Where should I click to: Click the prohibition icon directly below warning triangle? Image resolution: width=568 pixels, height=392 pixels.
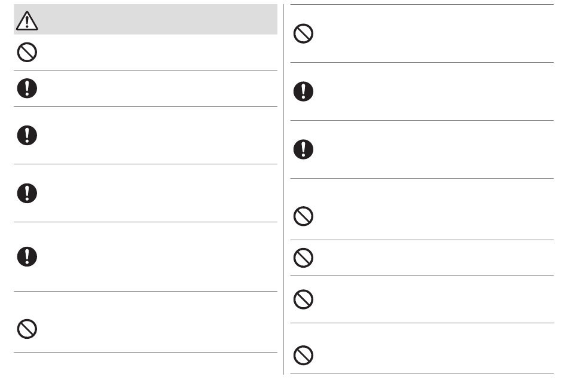[x=27, y=52]
